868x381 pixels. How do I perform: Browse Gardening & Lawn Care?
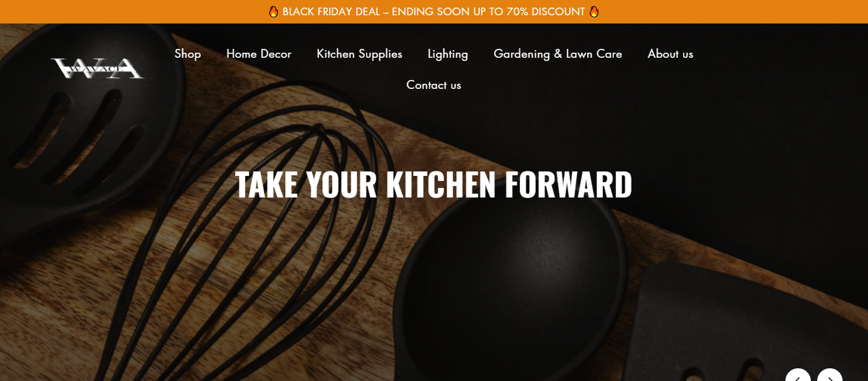(x=557, y=54)
